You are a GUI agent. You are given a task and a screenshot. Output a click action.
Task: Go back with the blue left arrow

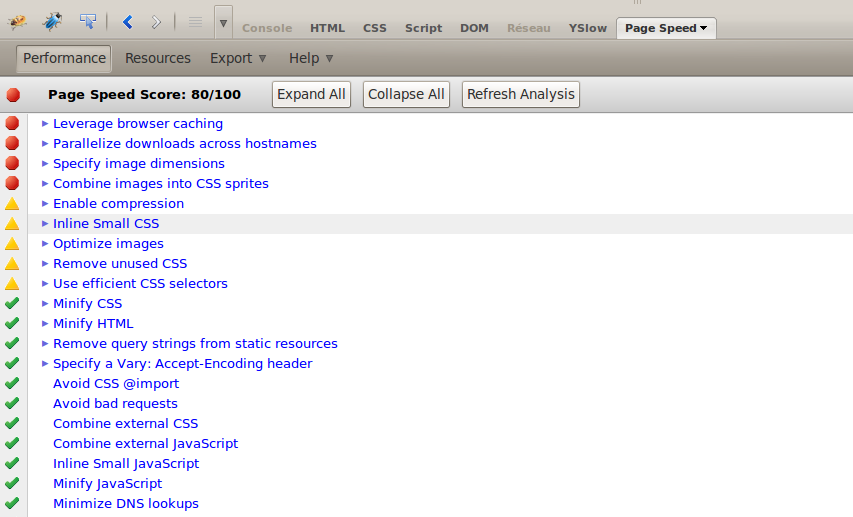(127, 21)
